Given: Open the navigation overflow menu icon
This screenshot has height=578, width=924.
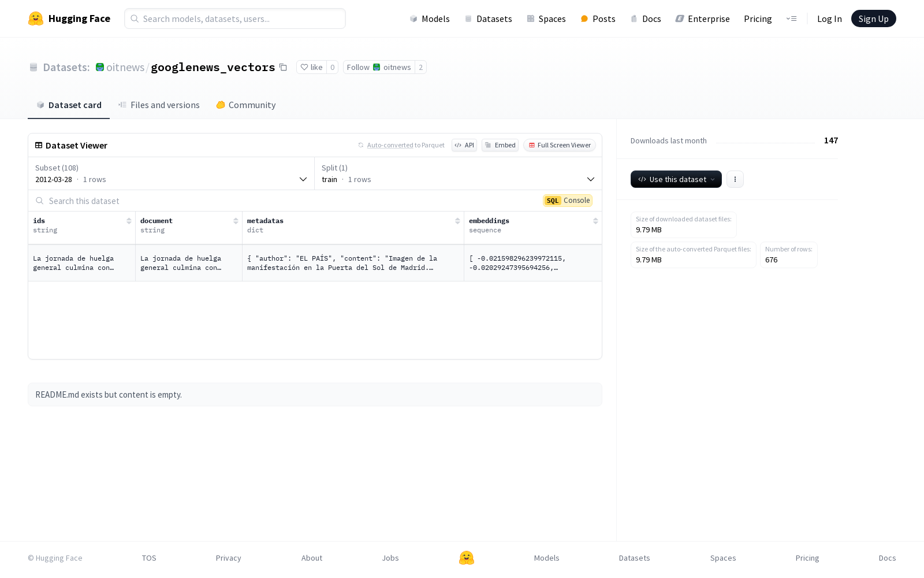Looking at the screenshot, I should pos(791,18).
